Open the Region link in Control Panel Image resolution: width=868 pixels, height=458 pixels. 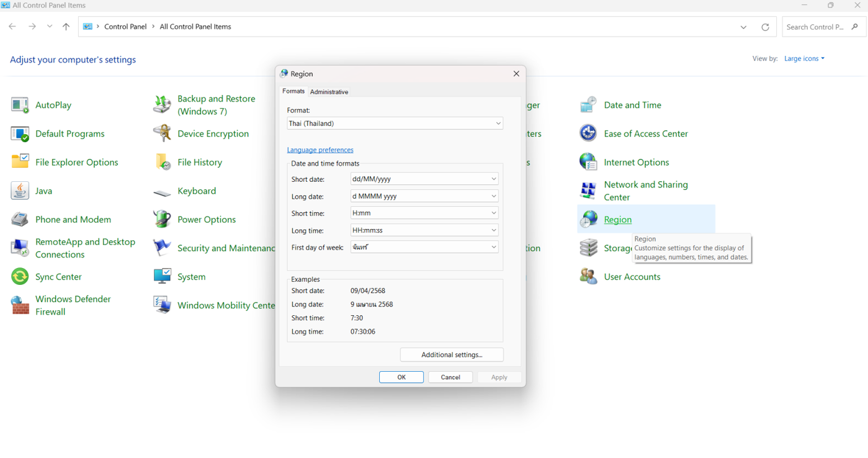618,220
